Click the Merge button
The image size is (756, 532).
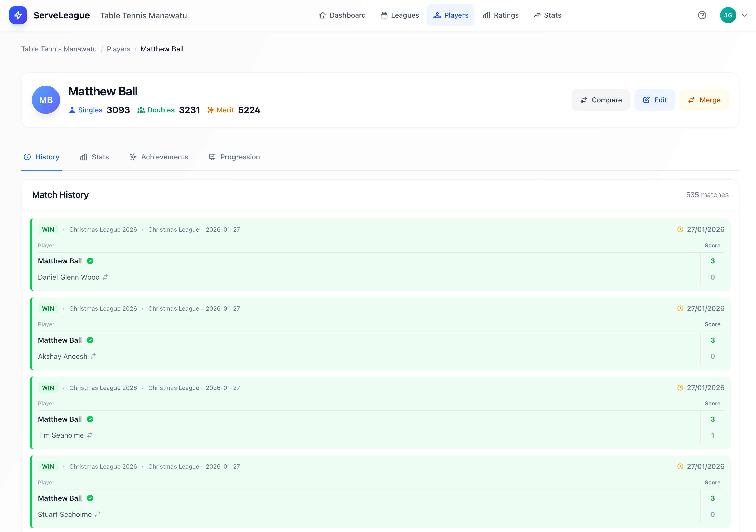[704, 100]
